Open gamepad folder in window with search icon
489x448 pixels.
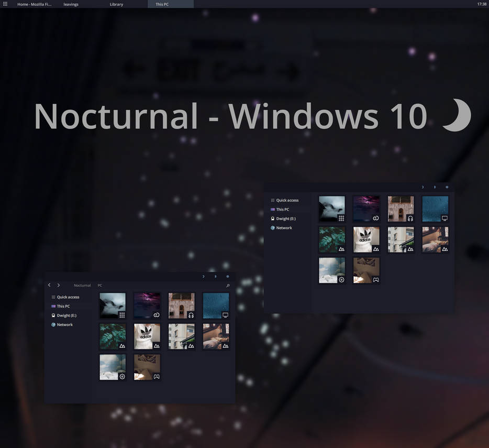pos(147,367)
